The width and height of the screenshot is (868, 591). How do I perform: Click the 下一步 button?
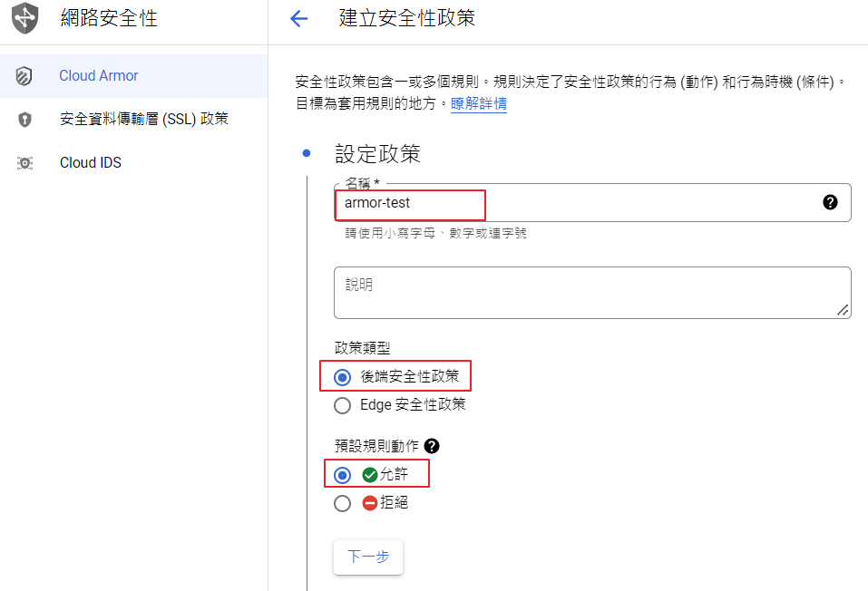[x=368, y=557]
